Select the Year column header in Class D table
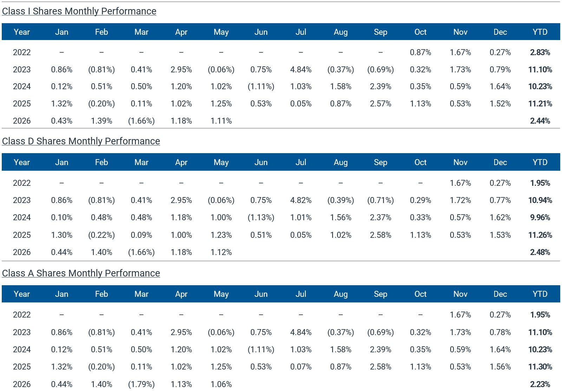The image size is (562, 392). tap(22, 162)
